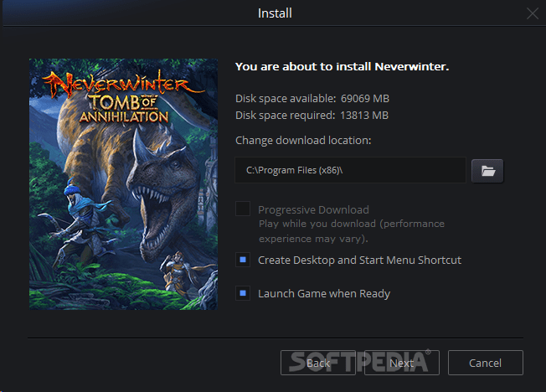This screenshot has width=546, height=392.
Task: Go Back to previous step
Action: pos(318,363)
